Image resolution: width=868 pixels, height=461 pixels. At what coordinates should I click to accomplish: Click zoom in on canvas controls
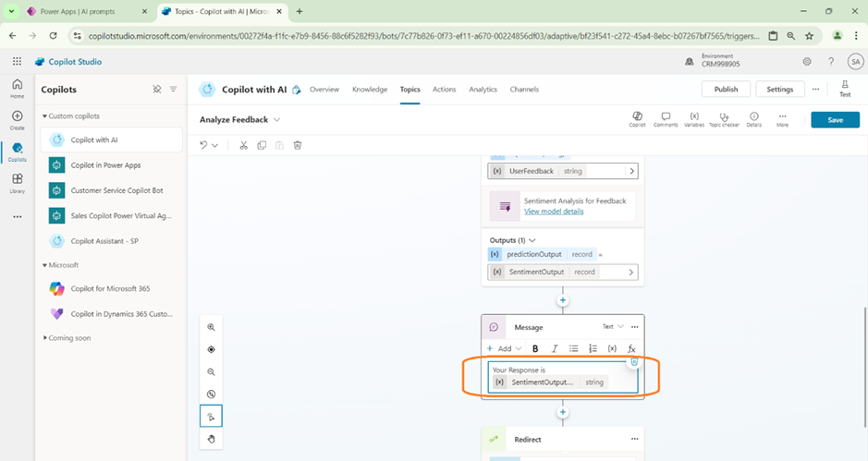pos(211,328)
